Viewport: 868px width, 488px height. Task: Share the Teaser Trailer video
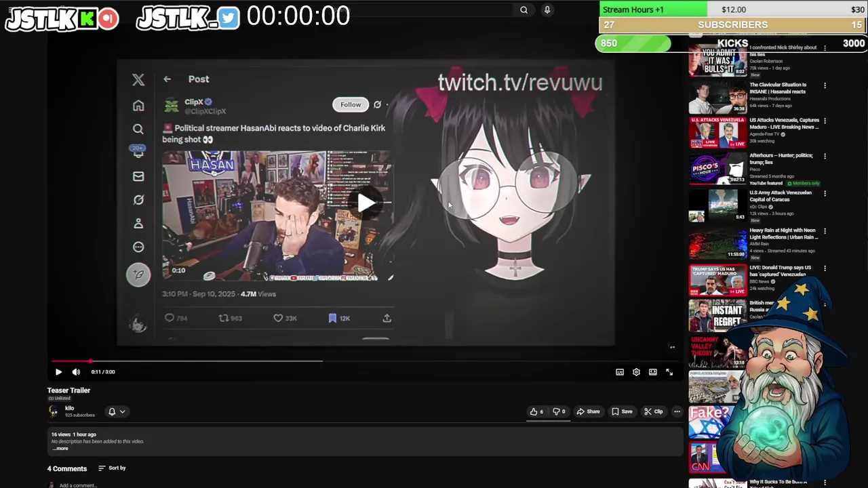(x=588, y=411)
